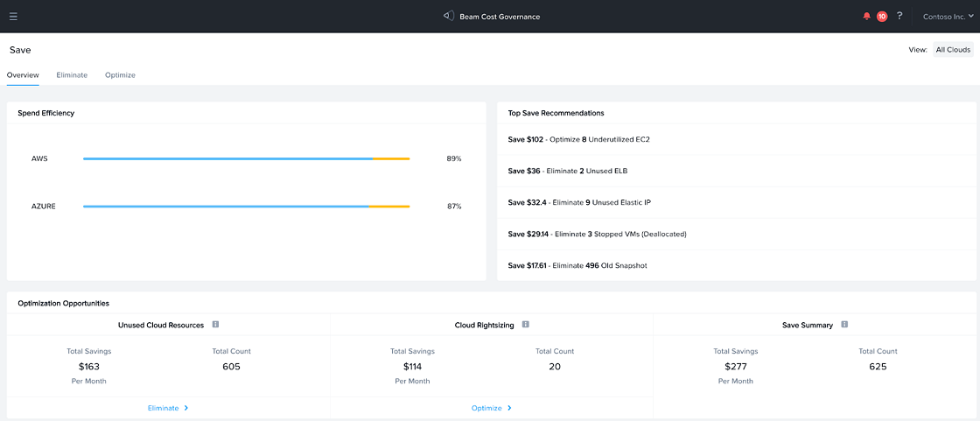Switch to the Eliminate tab
The image size is (980, 421).
[72, 75]
